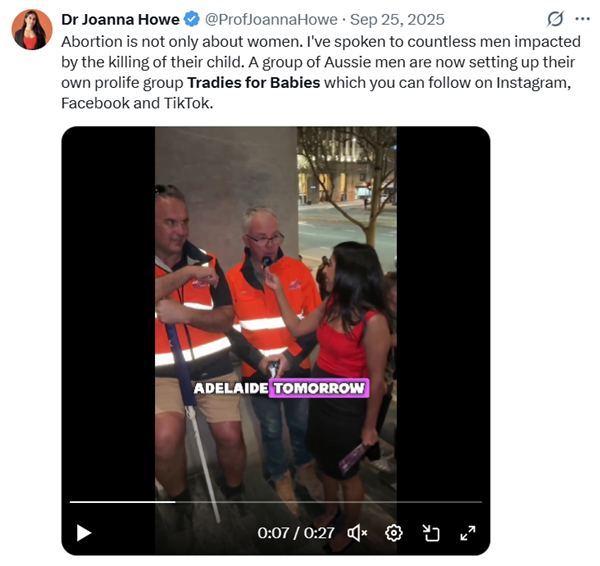Open Dr Joanna Howe's display name link
The image size is (600, 566).
coord(120,19)
